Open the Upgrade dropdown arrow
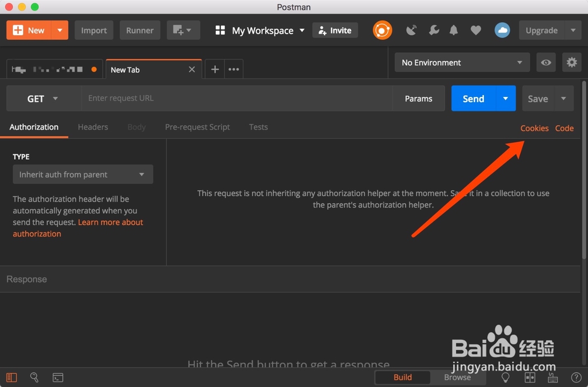Screen dimensions: 588x387 573,30
